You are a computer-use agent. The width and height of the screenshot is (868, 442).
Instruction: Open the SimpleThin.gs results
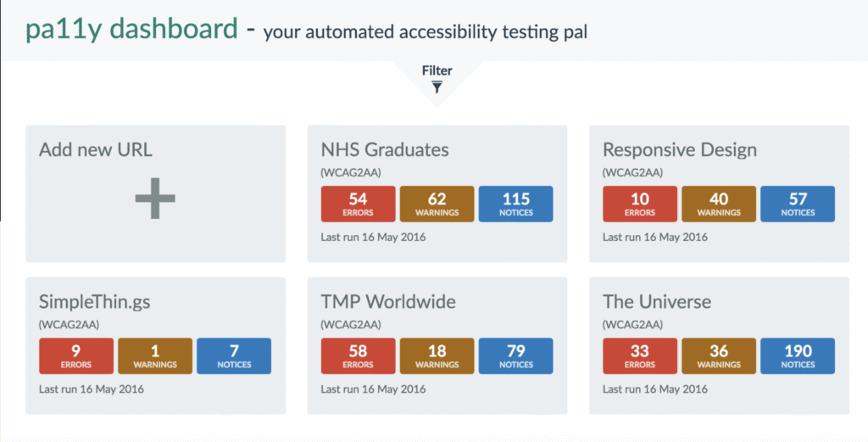point(93,302)
